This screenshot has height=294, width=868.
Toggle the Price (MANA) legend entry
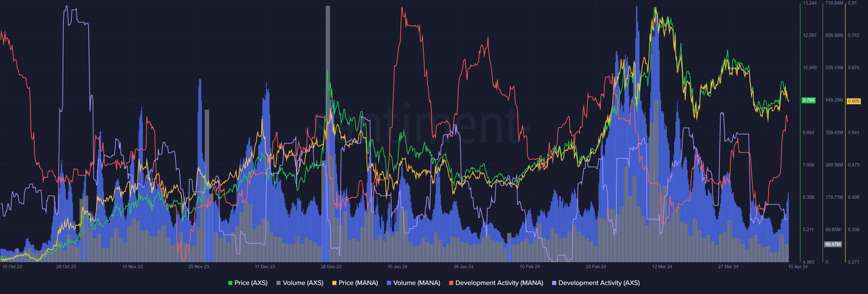pos(355,283)
